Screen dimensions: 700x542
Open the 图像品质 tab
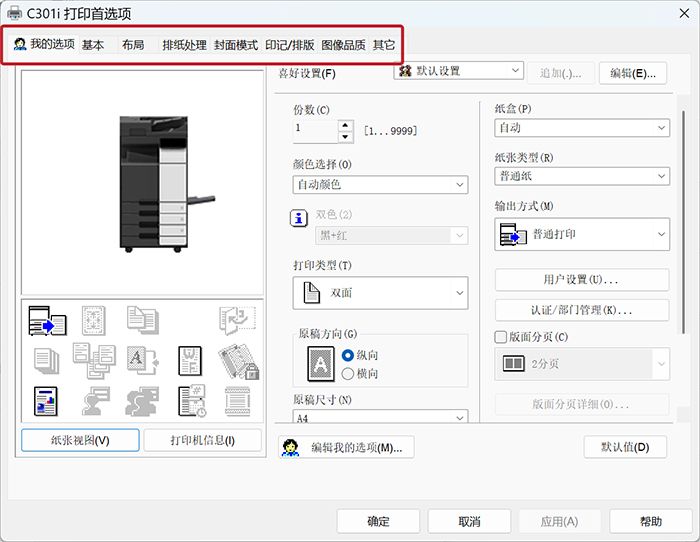pos(343,45)
